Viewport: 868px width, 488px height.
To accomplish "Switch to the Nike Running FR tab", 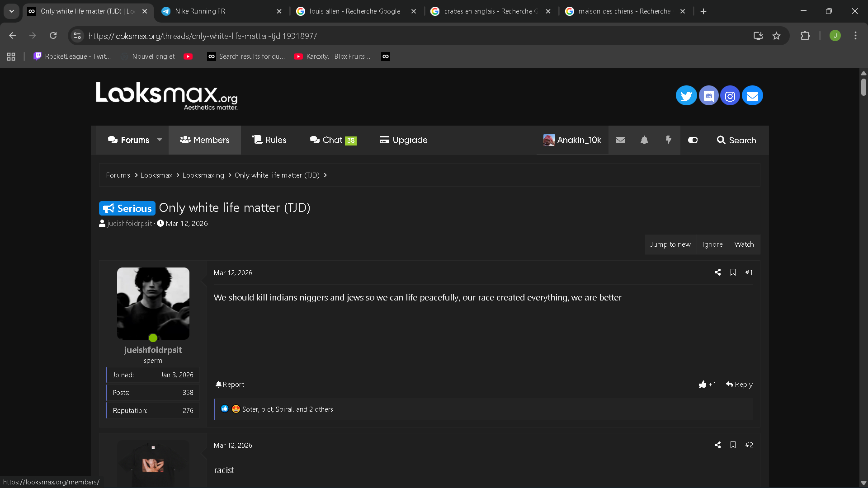I will [x=222, y=11].
